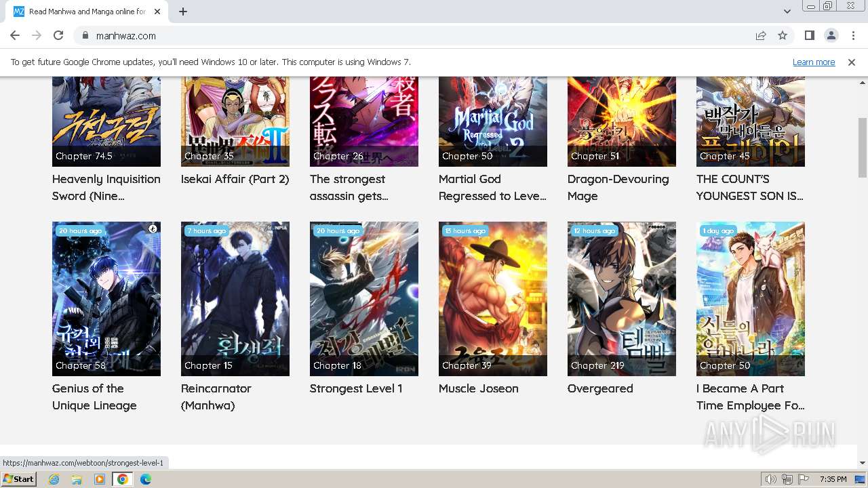Open Chapter 35 of Isekai Affair
The width and height of the screenshot is (868, 488).
pos(209,156)
